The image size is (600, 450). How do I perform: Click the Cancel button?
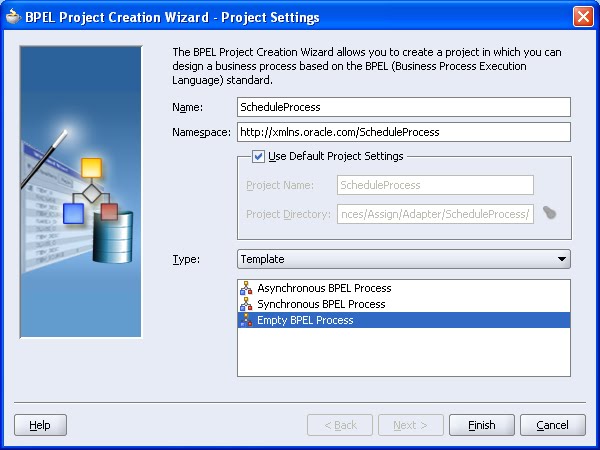[x=553, y=425]
